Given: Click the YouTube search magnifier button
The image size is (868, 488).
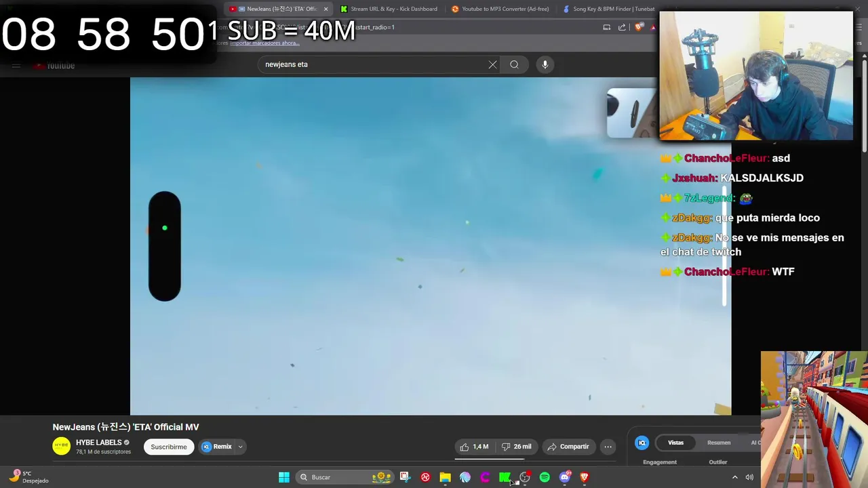Looking at the screenshot, I should click(x=514, y=64).
